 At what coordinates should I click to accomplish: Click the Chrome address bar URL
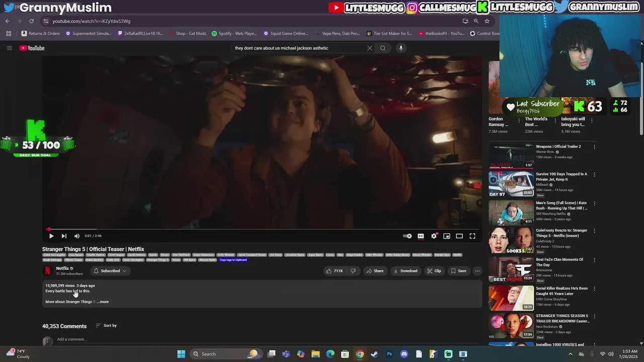pos(91,21)
